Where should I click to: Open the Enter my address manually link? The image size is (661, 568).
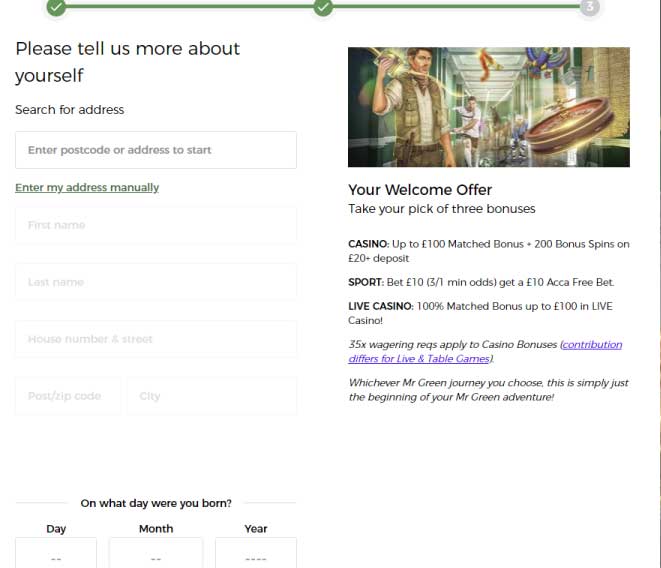87,187
